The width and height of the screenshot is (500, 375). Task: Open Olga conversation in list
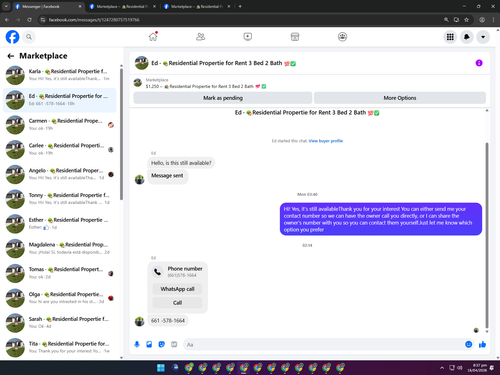(60, 298)
